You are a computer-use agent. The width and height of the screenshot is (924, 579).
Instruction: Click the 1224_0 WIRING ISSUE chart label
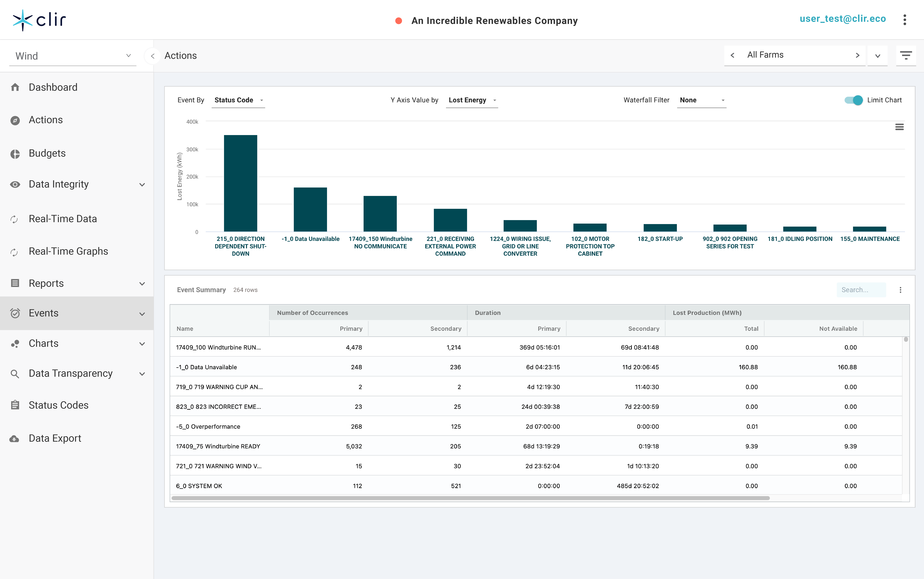tap(520, 246)
